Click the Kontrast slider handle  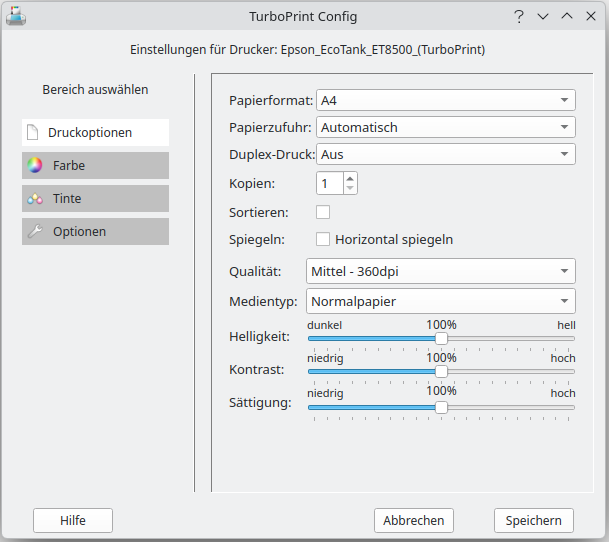pyautogui.click(x=441, y=371)
